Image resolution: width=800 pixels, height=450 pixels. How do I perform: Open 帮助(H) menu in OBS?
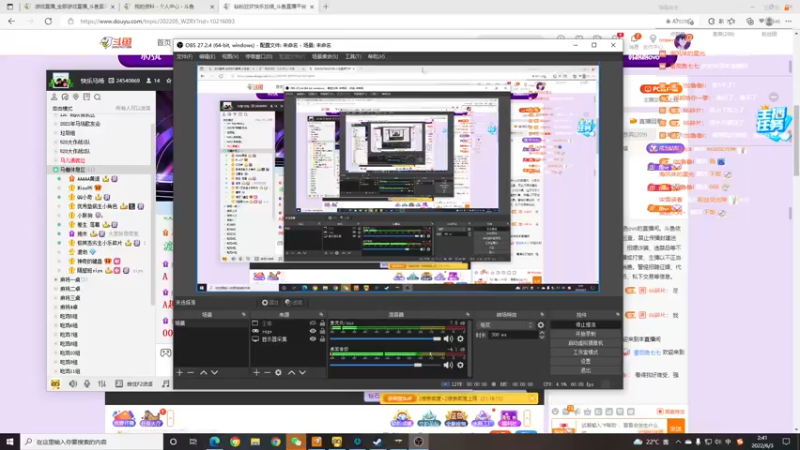click(377, 57)
